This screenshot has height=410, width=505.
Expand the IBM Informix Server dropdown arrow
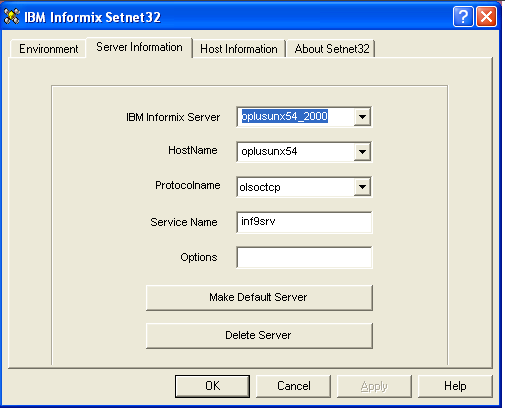pos(362,117)
